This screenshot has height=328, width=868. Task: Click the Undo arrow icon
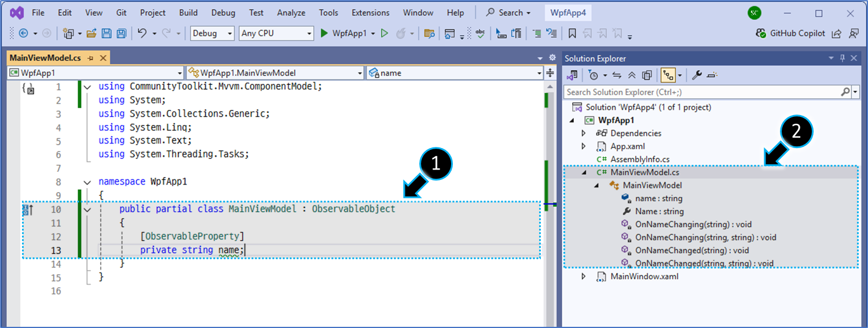[142, 34]
